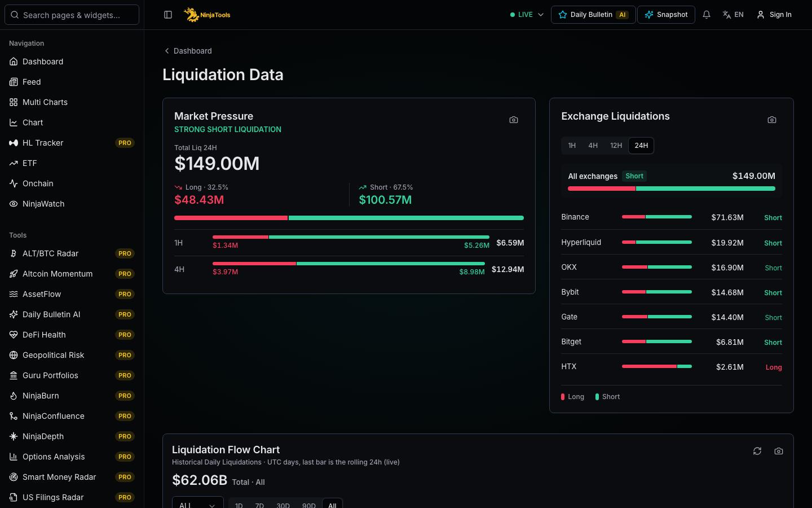Open the EN language selector

coord(733,15)
